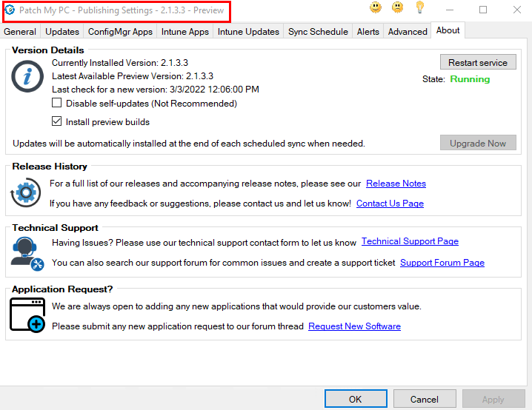Uncheck Install preview builds checkbox
The width and height of the screenshot is (532, 410).
pyautogui.click(x=56, y=121)
